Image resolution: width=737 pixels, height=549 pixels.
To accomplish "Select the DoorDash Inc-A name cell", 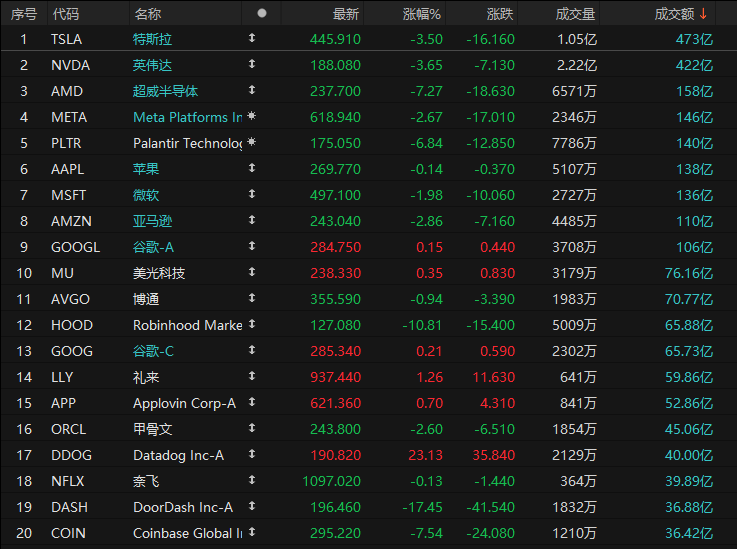I will (183, 507).
